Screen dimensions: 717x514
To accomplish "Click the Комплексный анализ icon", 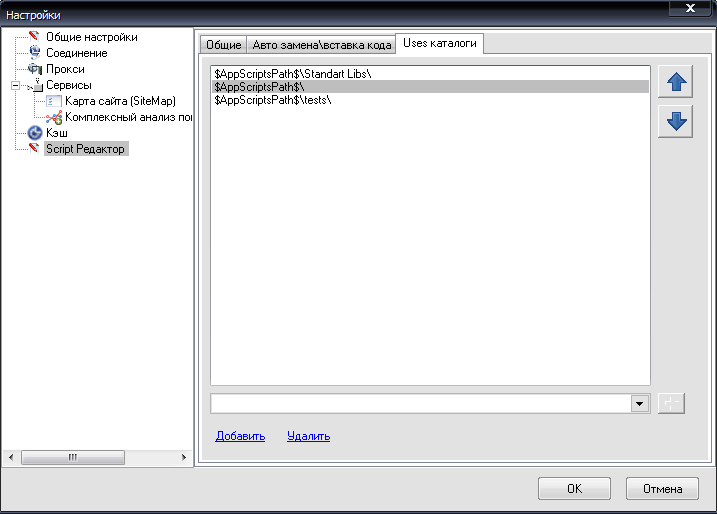I will click(54, 117).
